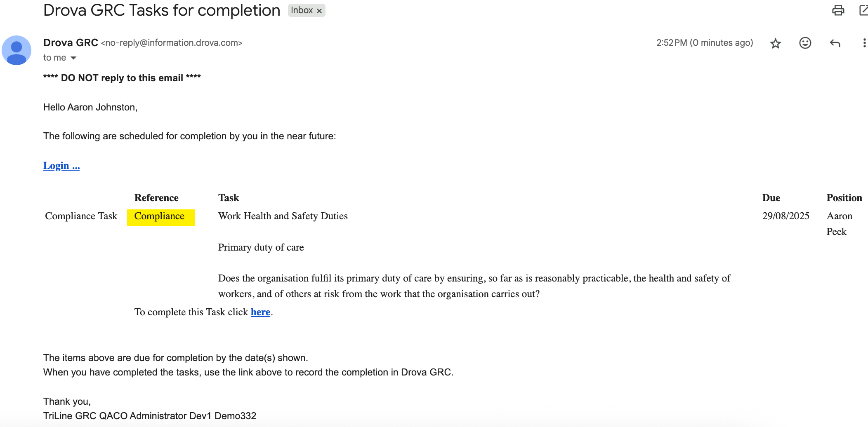Open the three-dot more options menu
This screenshot has width=868, height=427.
[x=864, y=43]
